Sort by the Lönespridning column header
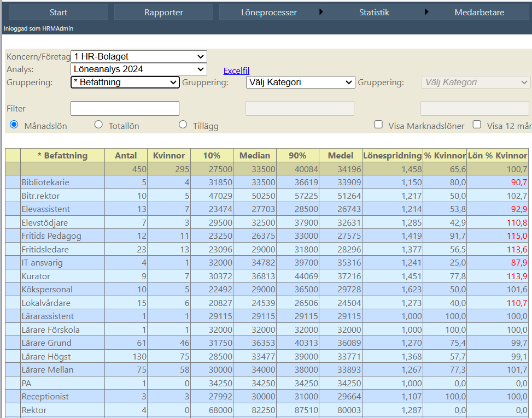Viewport: 532px width, 418px height. click(393, 156)
